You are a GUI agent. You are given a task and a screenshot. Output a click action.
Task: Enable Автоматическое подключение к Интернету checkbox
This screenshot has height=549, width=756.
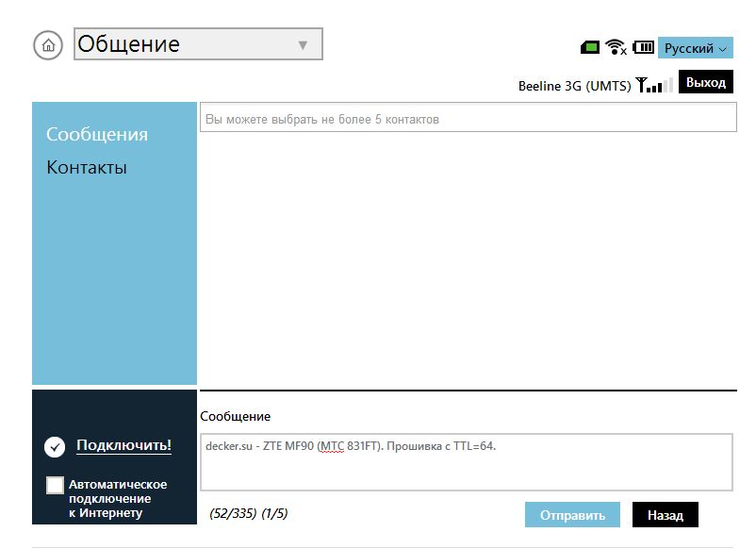[56, 485]
